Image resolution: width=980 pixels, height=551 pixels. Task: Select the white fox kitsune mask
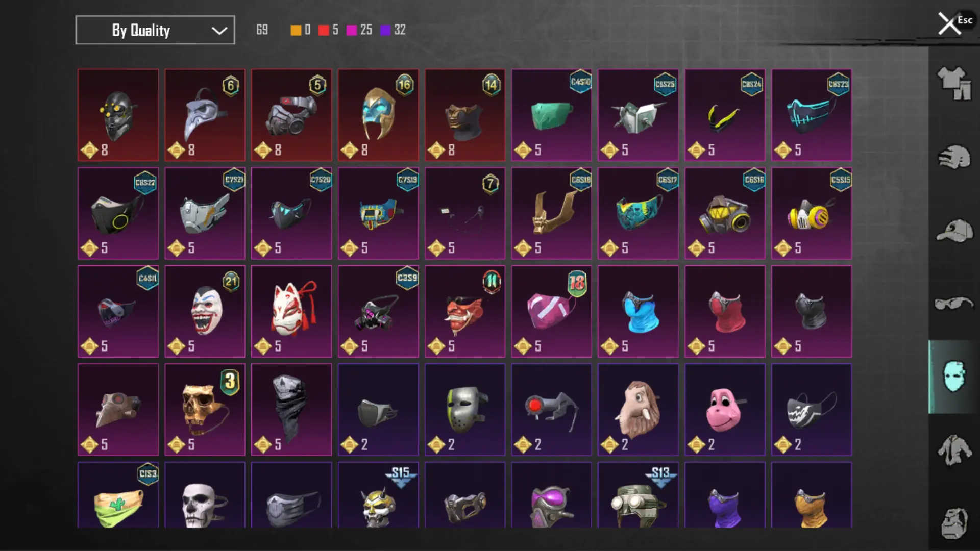coord(291,311)
